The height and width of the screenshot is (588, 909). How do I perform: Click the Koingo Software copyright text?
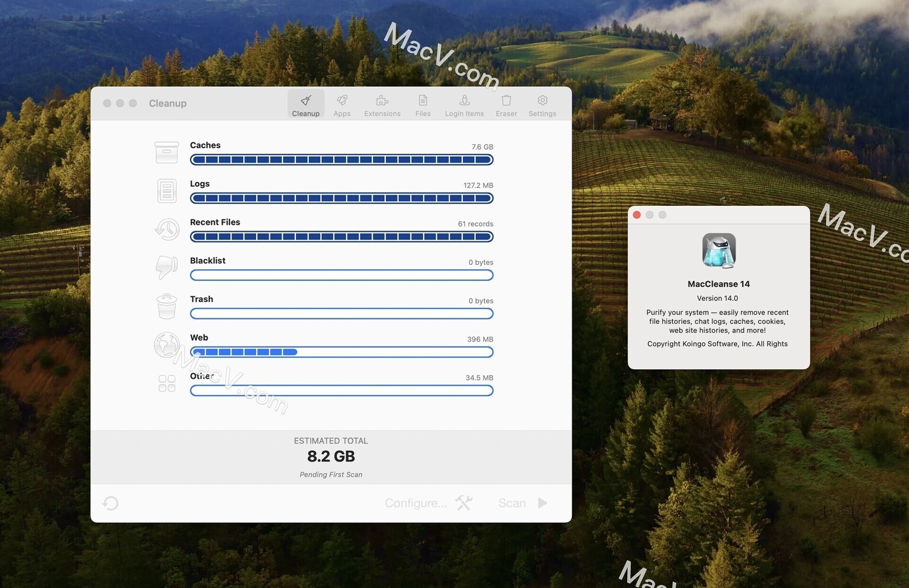pyautogui.click(x=717, y=344)
